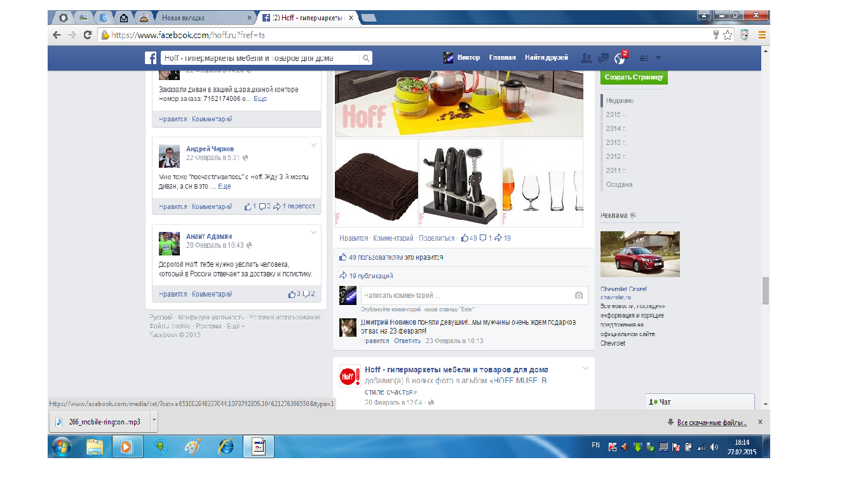
Task: Click Все скачанные файлы link
Action: pyautogui.click(x=711, y=423)
